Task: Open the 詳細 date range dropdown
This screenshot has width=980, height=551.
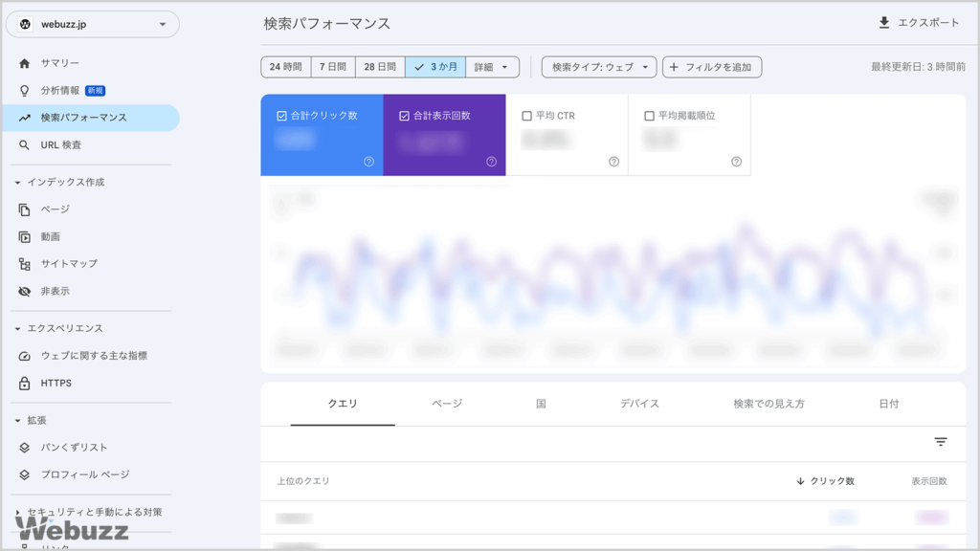Action: tap(493, 67)
